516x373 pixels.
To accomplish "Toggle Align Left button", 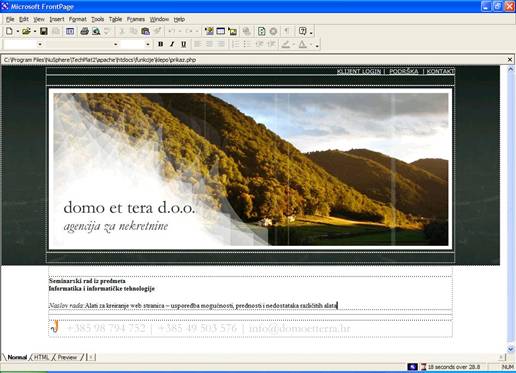I will (198, 44).
